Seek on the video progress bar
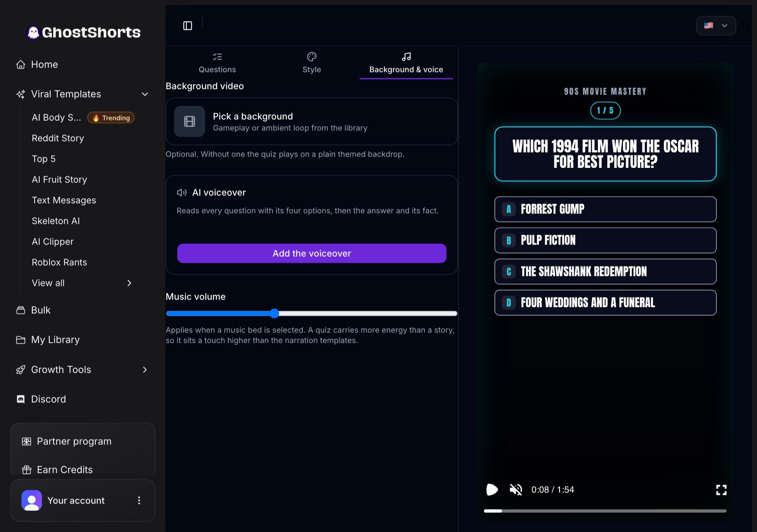Screen dimensions: 757x532 pyautogui.click(x=605, y=511)
